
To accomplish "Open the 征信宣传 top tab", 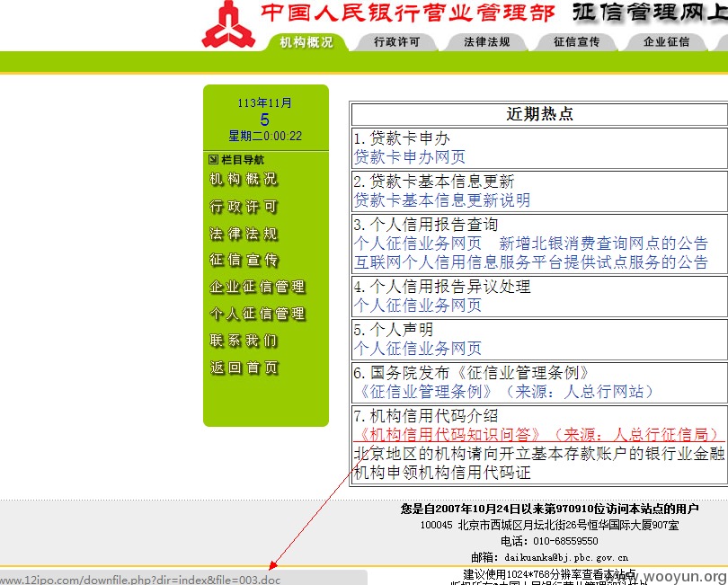I will 577,42.
